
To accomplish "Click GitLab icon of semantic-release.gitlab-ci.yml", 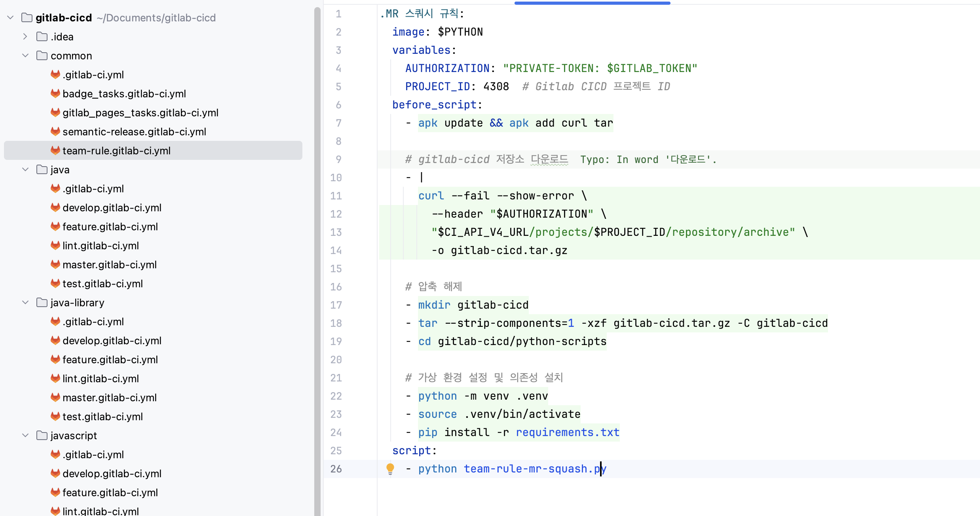I will pyautogui.click(x=55, y=131).
